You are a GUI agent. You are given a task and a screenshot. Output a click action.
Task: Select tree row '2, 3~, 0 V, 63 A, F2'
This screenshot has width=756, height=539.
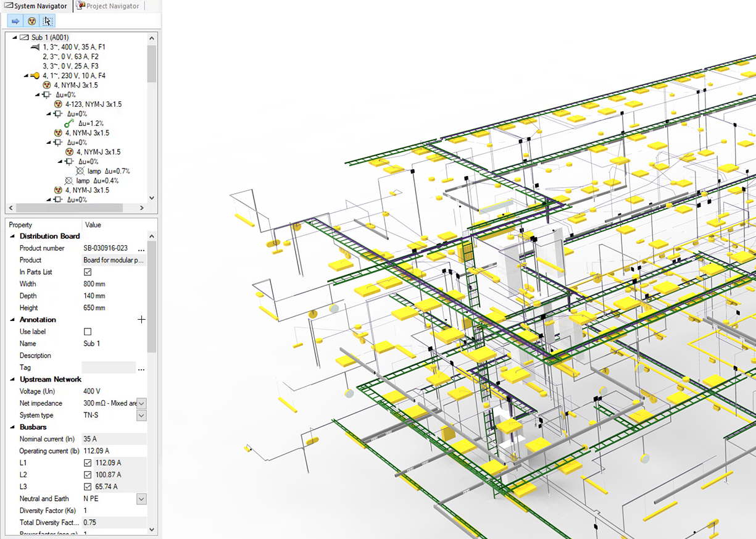point(70,57)
